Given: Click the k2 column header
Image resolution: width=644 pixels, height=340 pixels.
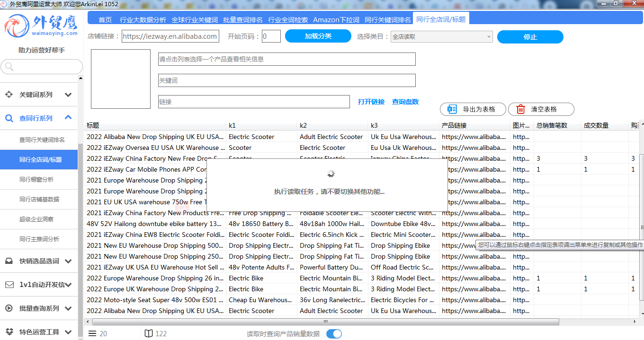Looking at the screenshot, I should tap(333, 126).
